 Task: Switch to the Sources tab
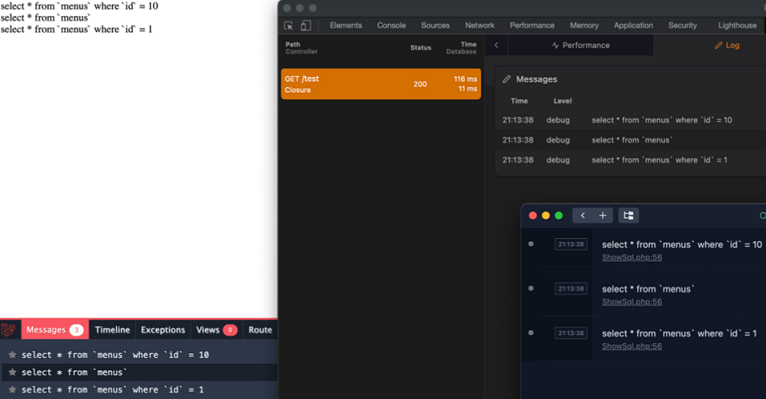pos(435,25)
